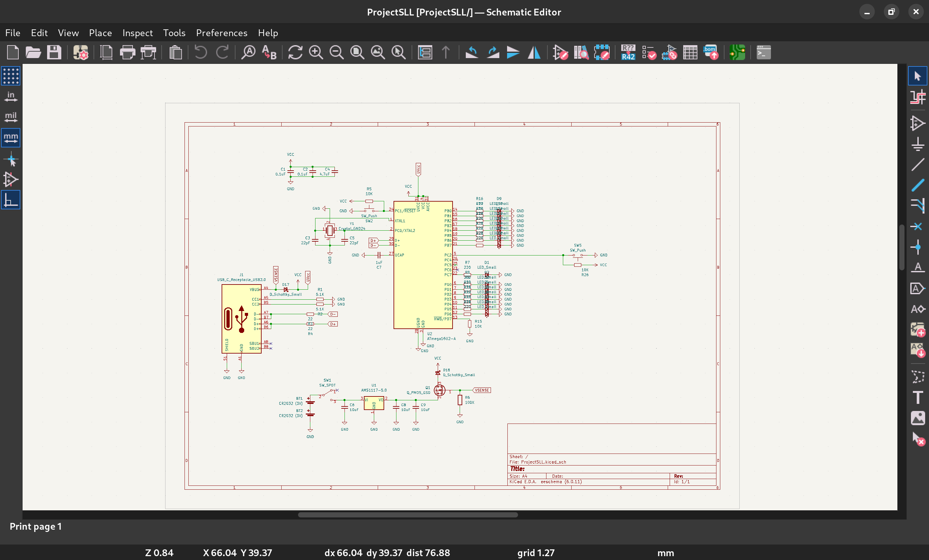Screen dimensions: 929x560
Task: Select the Add Power Port tool
Action: [917, 144]
